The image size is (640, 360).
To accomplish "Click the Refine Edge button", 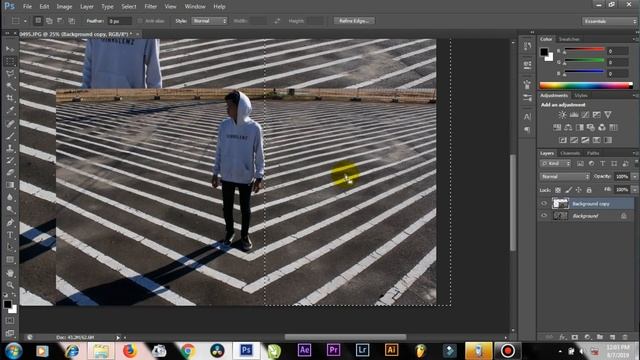I will 354,21.
